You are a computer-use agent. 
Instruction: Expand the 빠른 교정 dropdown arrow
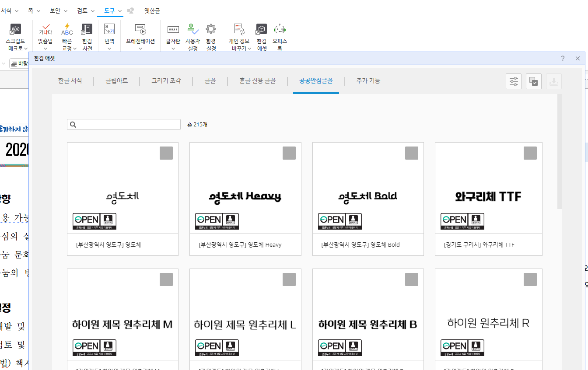coord(75,49)
